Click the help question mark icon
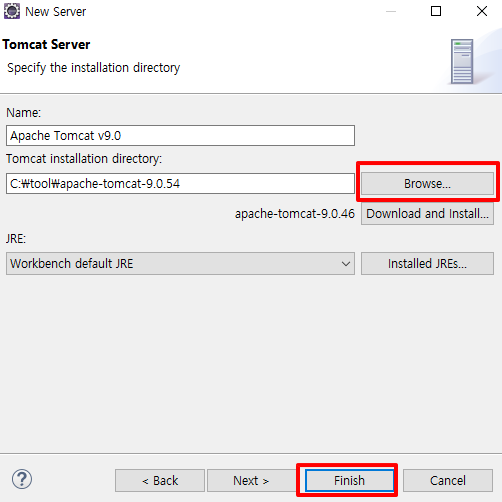The height and width of the screenshot is (502, 502). 22,479
